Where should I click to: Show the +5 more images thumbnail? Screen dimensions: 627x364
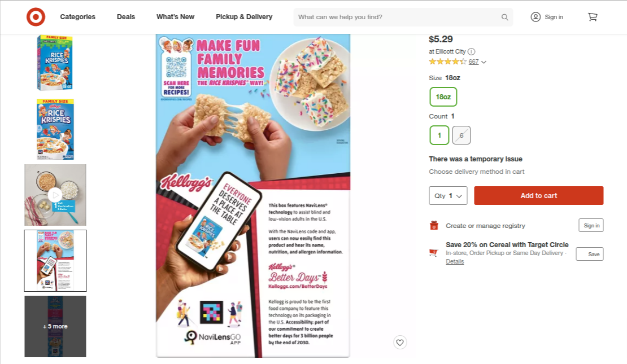[55, 326]
